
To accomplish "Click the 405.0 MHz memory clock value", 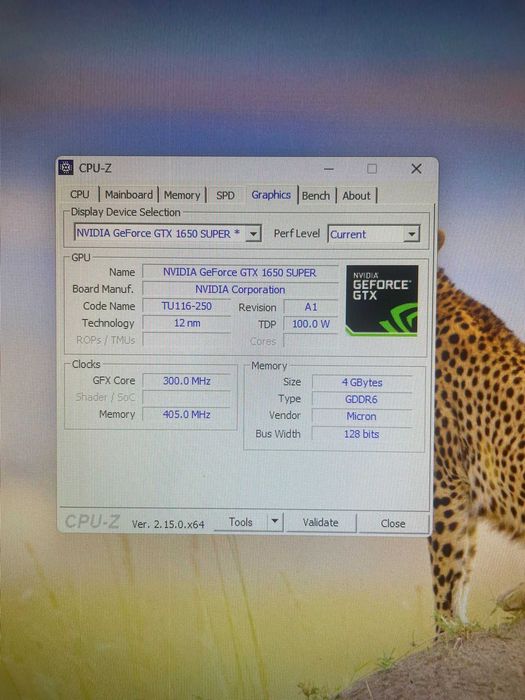I will [x=187, y=414].
